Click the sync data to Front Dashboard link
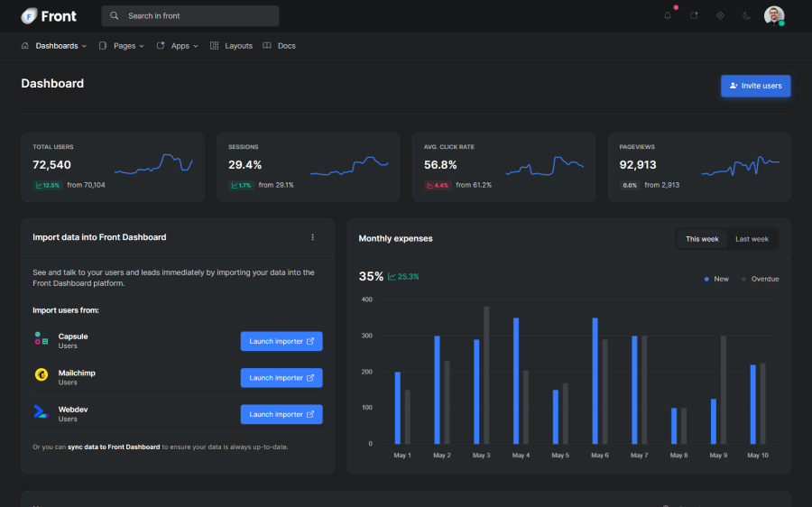This screenshot has height=507, width=812. pyautogui.click(x=114, y=447)
